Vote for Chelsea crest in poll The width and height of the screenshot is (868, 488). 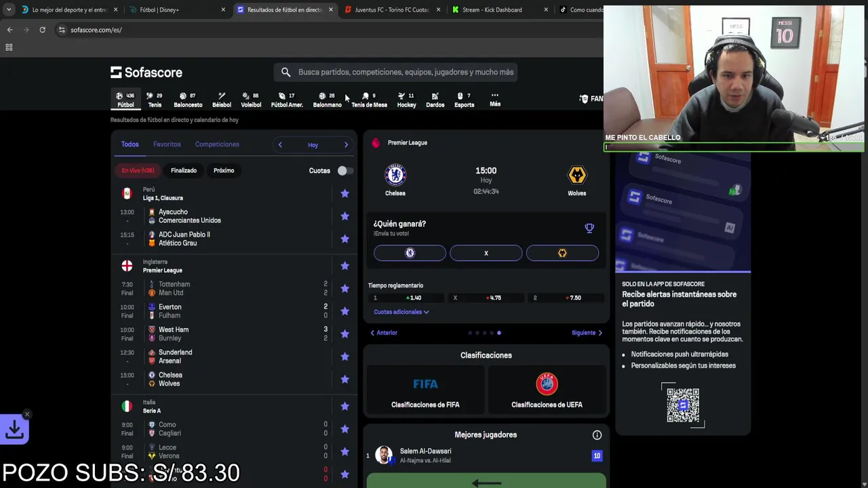(410, 253)
